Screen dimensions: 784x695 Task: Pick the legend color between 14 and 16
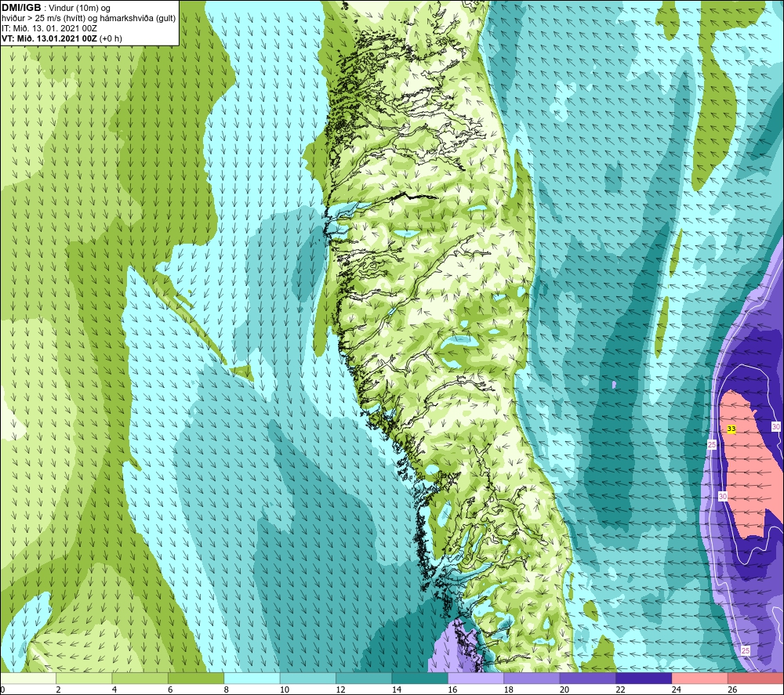(420, 679)
